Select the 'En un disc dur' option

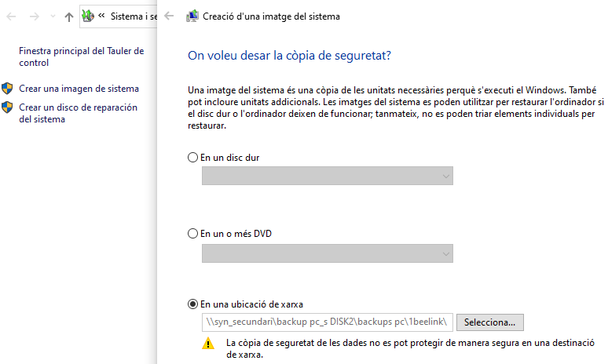pos(193,158)
